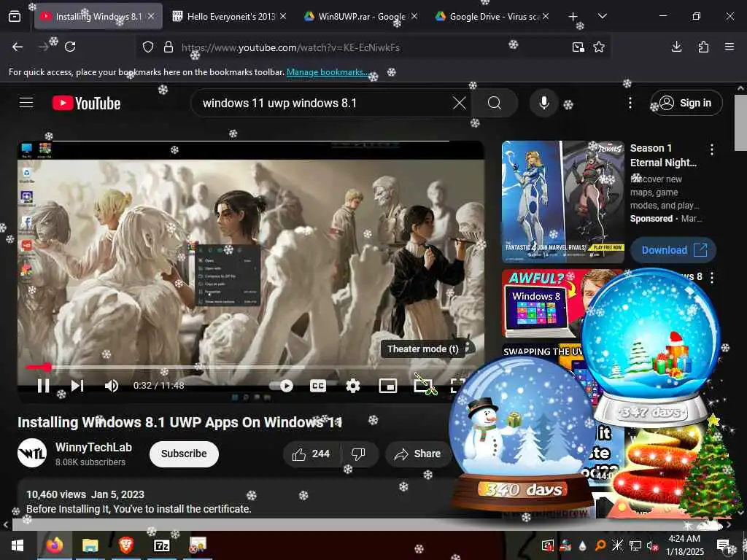The image size is (747, 560).
Task: Open WinnyTechLab channel avatar
Action: (32, 453)
